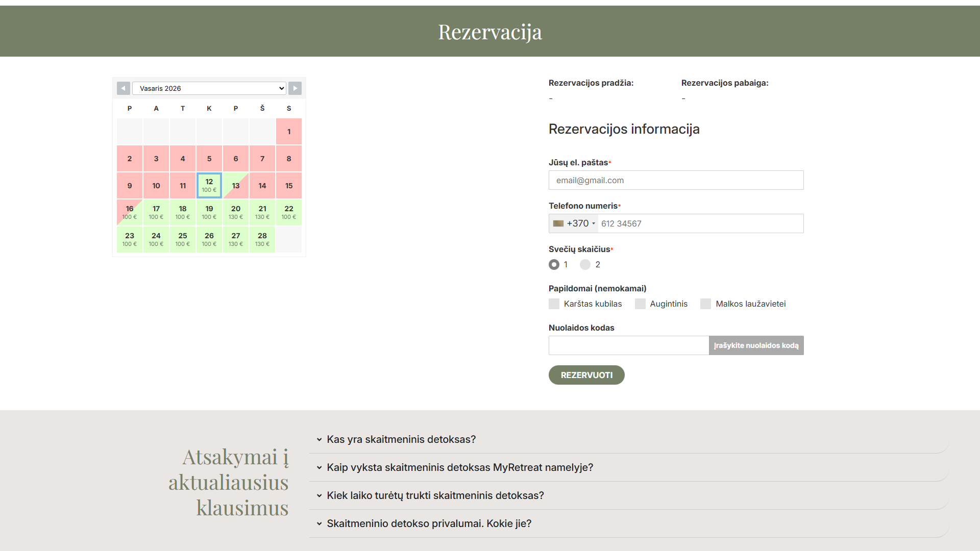Select February 12 on the calendar

coord(209,185)
